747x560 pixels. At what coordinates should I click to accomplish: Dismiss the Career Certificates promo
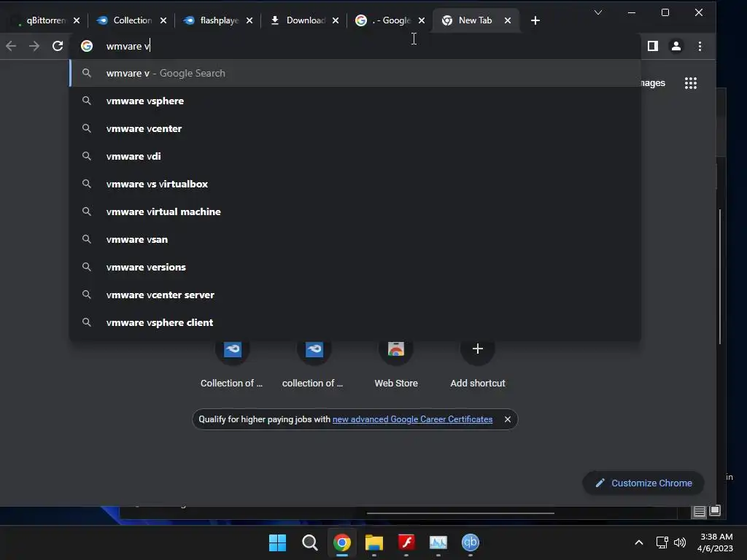508,419
